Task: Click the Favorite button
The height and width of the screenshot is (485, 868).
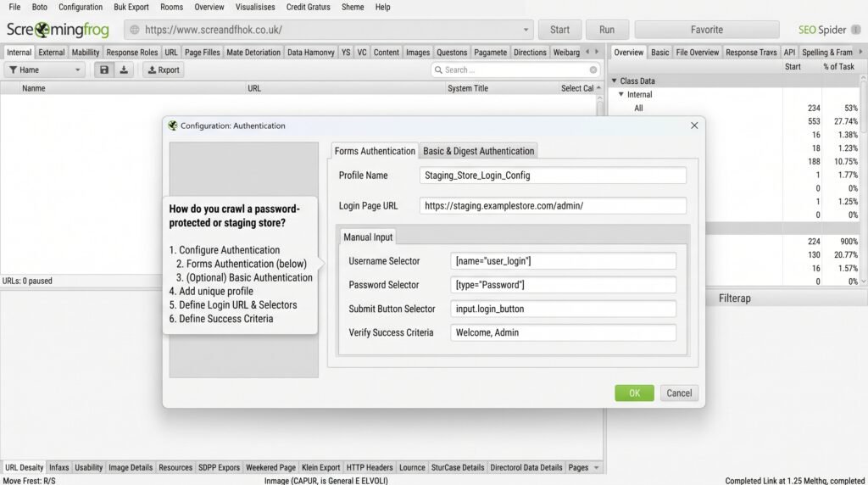Action: 707,30
